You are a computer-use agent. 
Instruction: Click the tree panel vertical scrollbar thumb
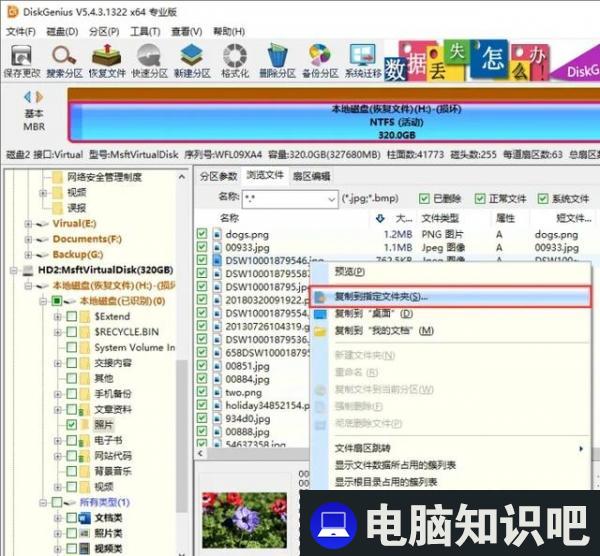click(182, 436)
